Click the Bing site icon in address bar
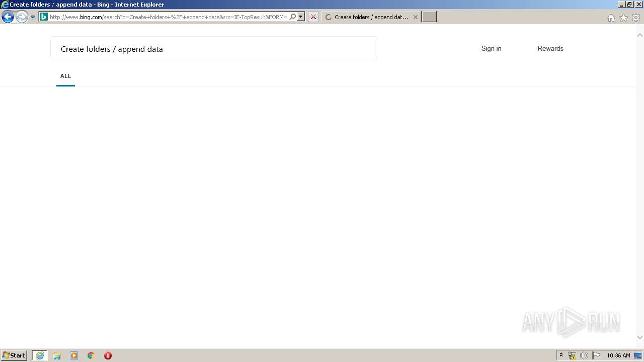Image resolution: width=644 pixels, height=362 pixels. tap(44, 17)
